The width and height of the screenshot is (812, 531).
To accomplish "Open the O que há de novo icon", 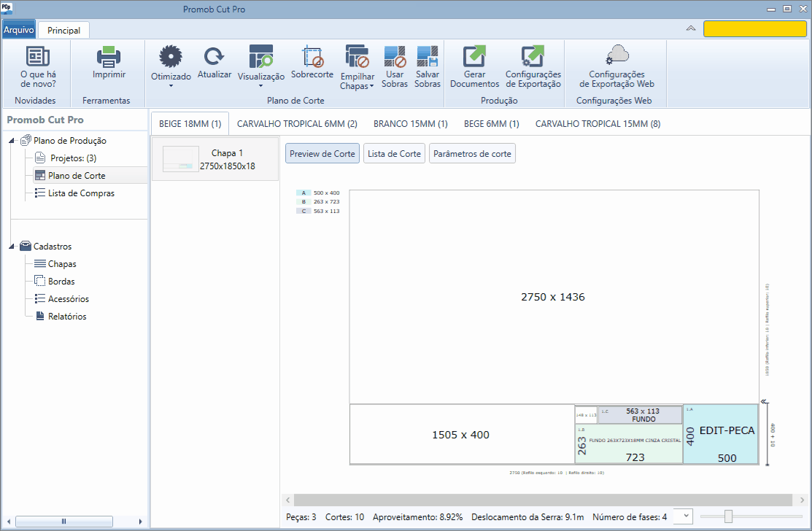I will pyautogui.click(x=38, y=56).
